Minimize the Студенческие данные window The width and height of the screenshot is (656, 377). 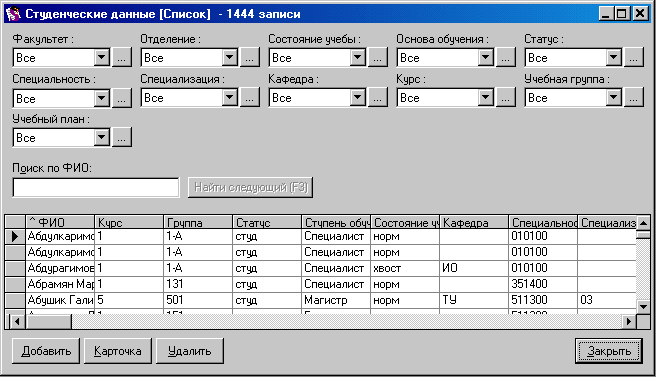[x=606, y=14]
